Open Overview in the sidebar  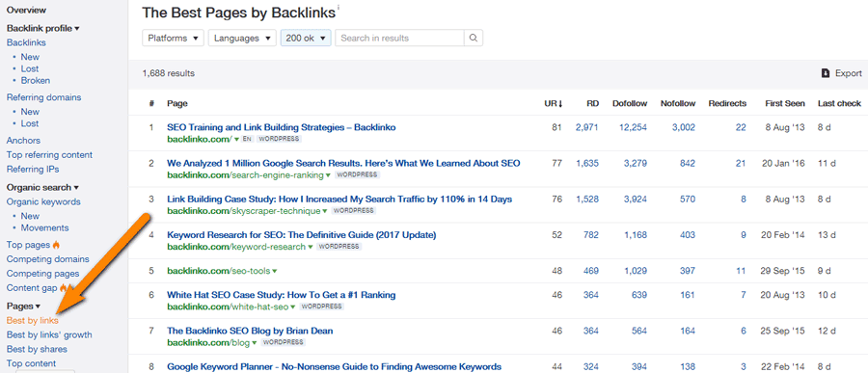[x=27, y=10]
